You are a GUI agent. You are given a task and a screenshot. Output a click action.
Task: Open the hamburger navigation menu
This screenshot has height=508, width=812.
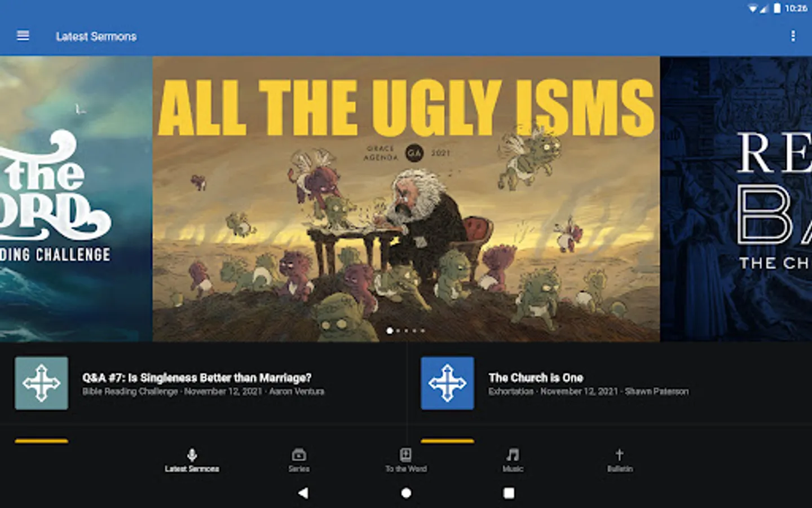[23, 36]
